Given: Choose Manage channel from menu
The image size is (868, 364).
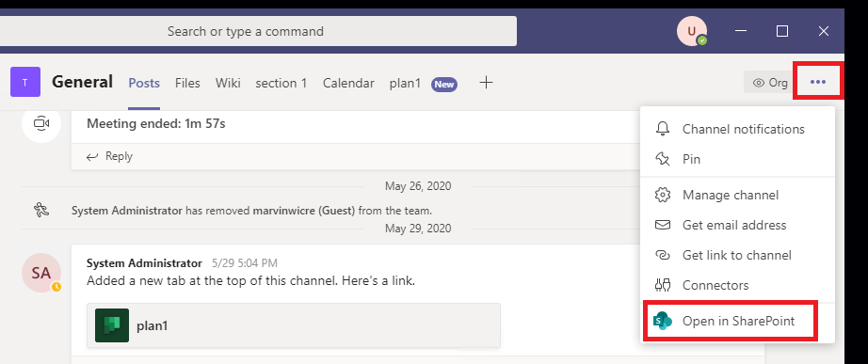Looking at the screenshot, I should coord(737,195).
